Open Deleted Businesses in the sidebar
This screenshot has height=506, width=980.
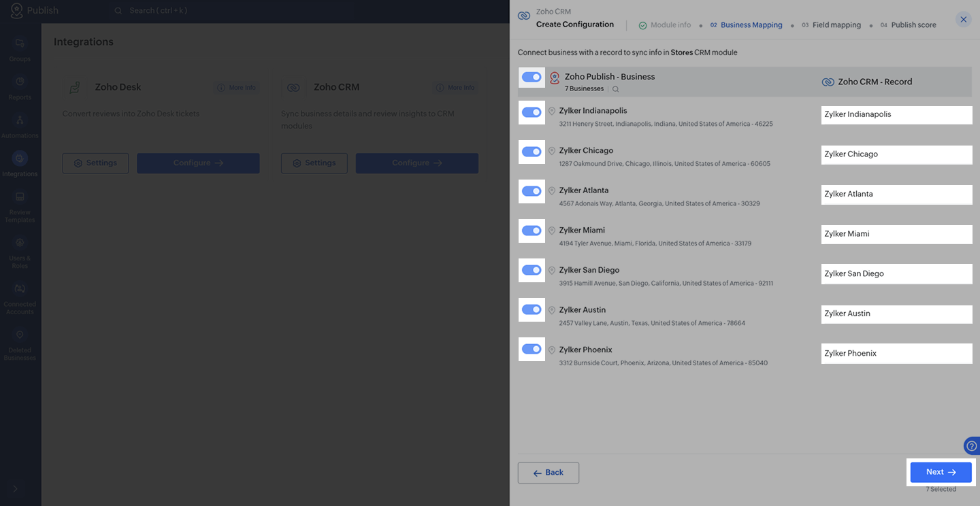click(x=20, y=345)
